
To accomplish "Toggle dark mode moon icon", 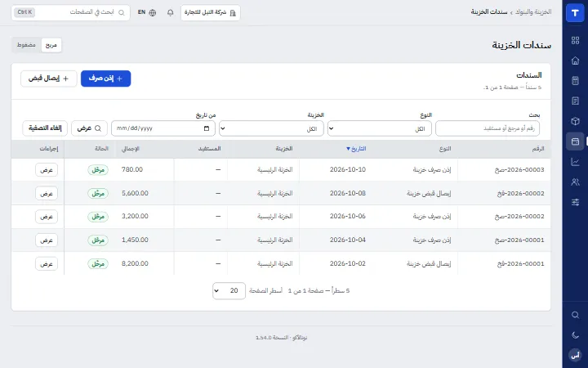I will click(575, 335).
